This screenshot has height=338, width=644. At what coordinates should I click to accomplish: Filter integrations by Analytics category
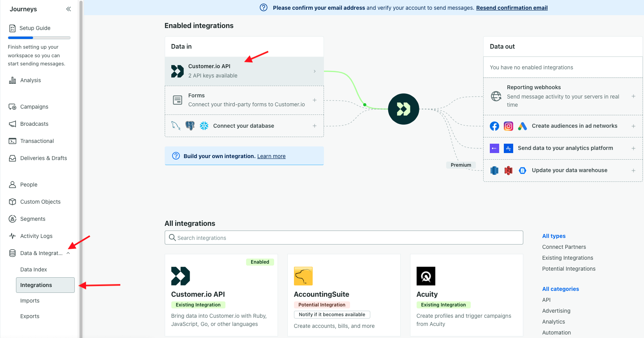553,322
